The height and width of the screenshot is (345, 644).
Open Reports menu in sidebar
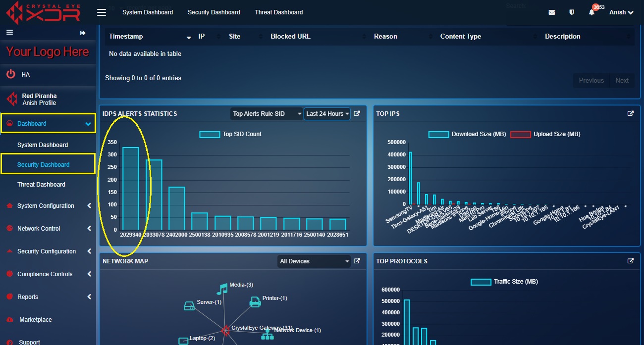click(48, 297)
